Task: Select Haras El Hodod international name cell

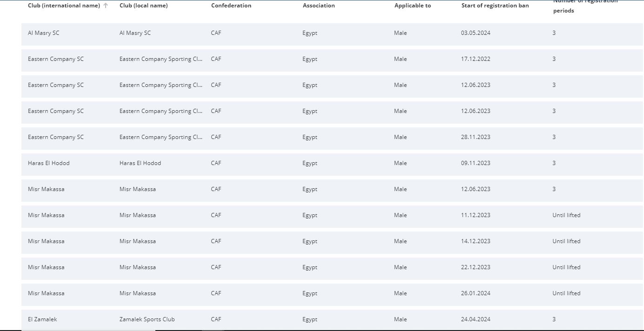Action: tap(49, 163)
